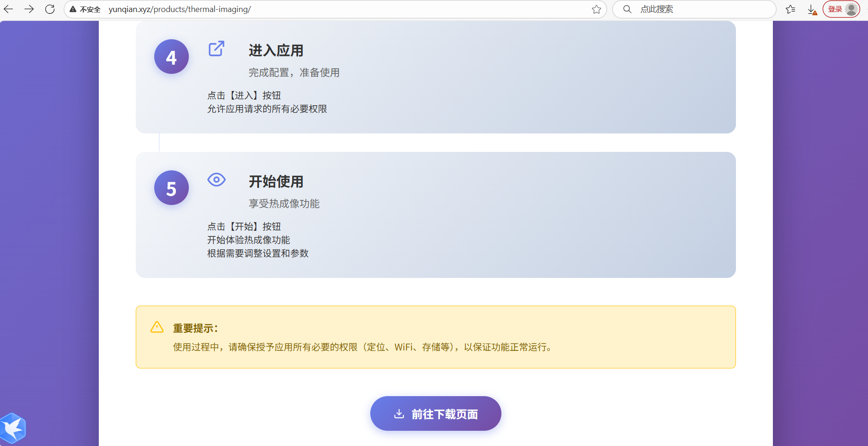
Task: Select the 进入应用 step heading
Action: point(276,51)
